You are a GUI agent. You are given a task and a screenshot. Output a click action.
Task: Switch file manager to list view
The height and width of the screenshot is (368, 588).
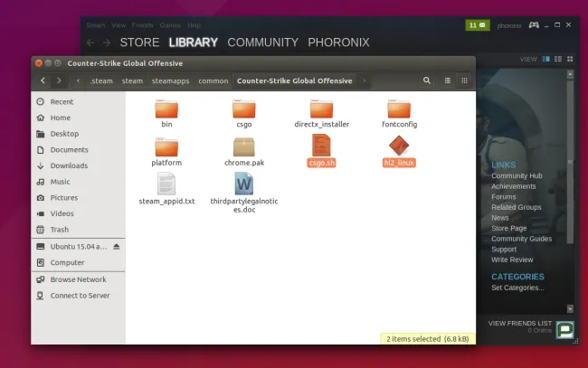(x=448, y=80)
